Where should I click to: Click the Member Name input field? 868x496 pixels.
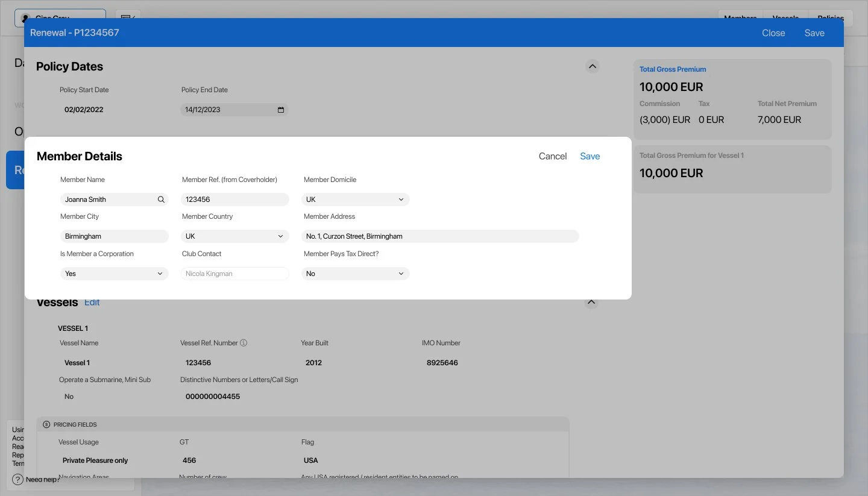(x=115, y=199)
